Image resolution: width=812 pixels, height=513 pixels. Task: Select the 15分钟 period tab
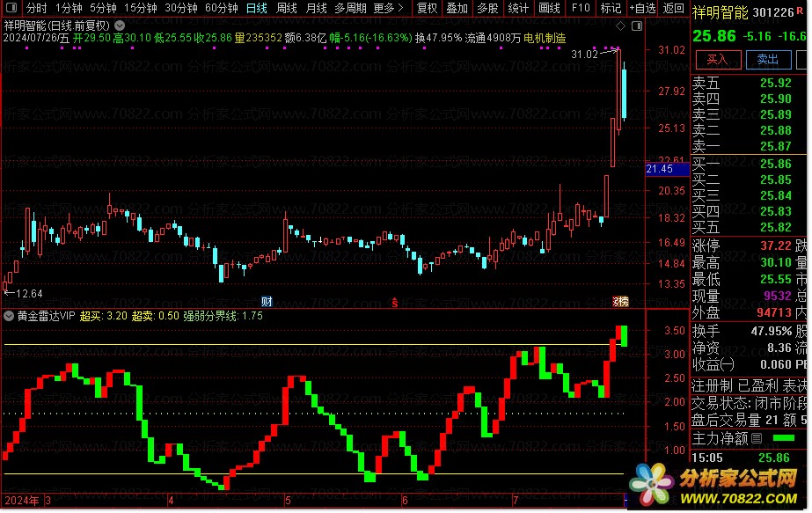(x=141, y=8)
